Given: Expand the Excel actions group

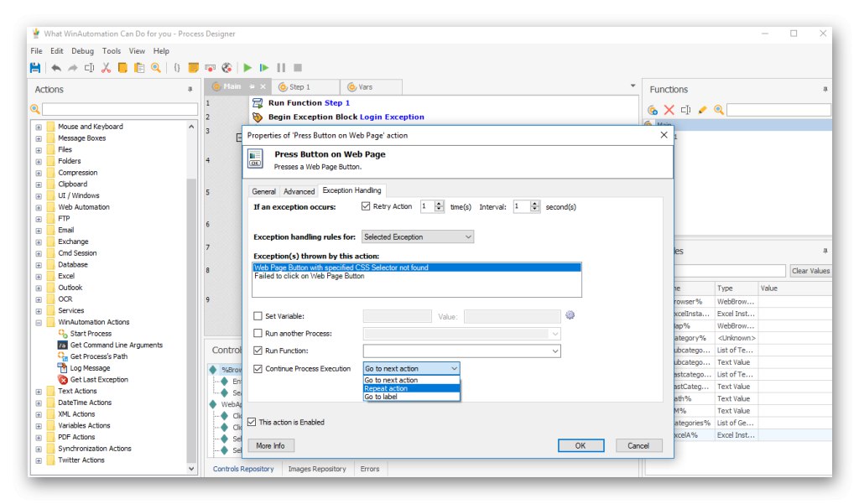Looking at the screenshot, I should click(39, 277).
